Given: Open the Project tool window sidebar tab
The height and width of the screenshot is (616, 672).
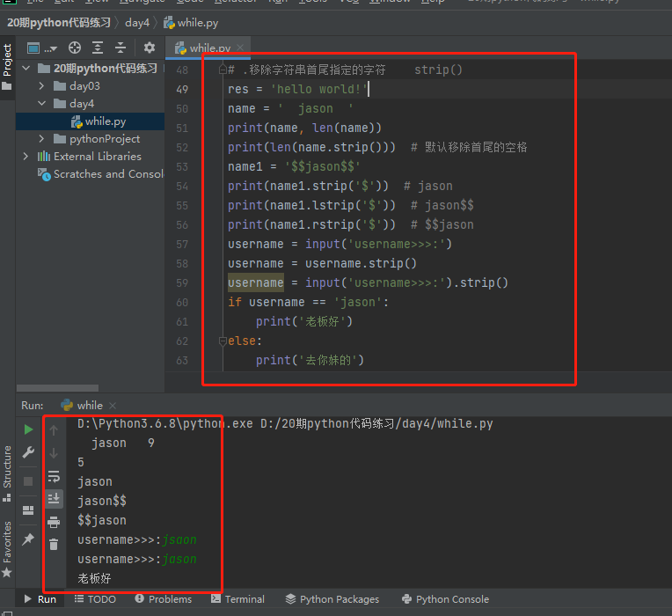Looking at the screenshot, I should pos(7,68).
